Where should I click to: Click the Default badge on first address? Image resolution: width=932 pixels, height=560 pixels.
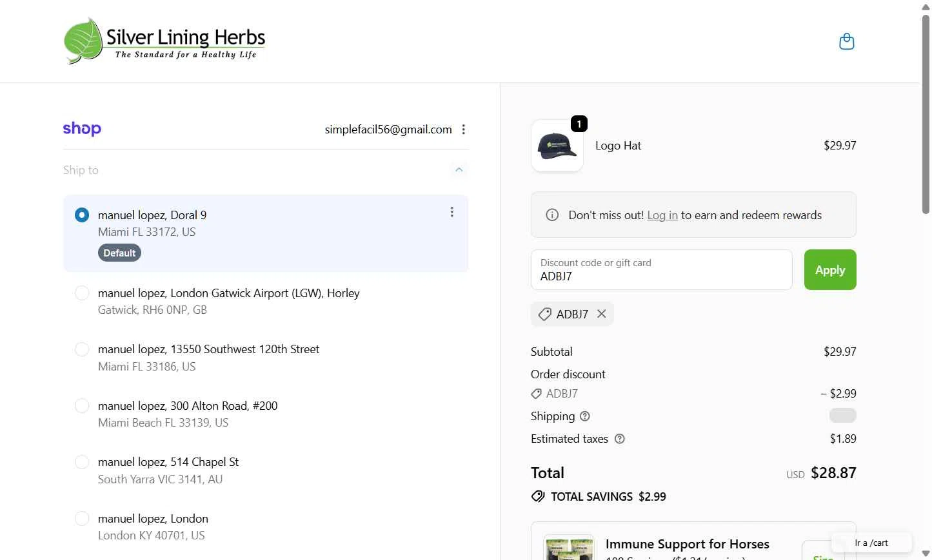[x=119, y=253]
